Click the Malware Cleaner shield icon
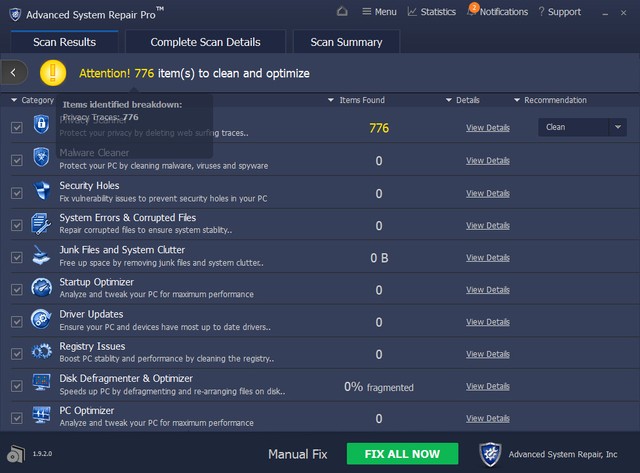Image resolution: width=640 pixels, height=473 pixels. pos(41,157)
